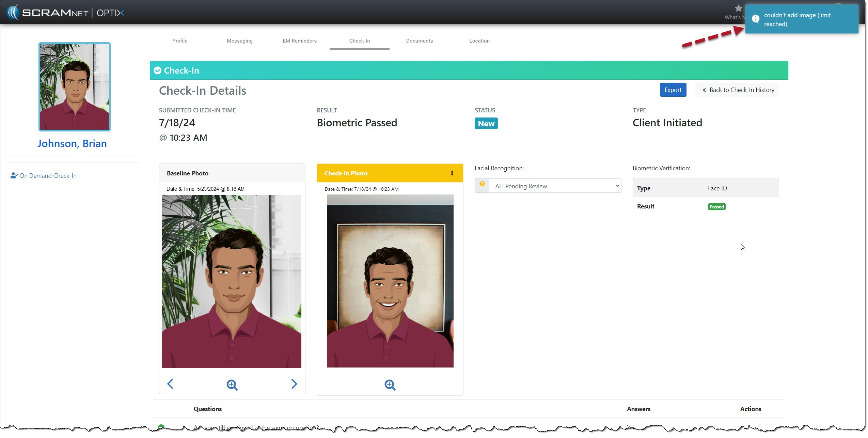Viewport: 868px width, 438px height.
Task: Click the client profile photo thumbnail
Action: click(x=75, y=87)
